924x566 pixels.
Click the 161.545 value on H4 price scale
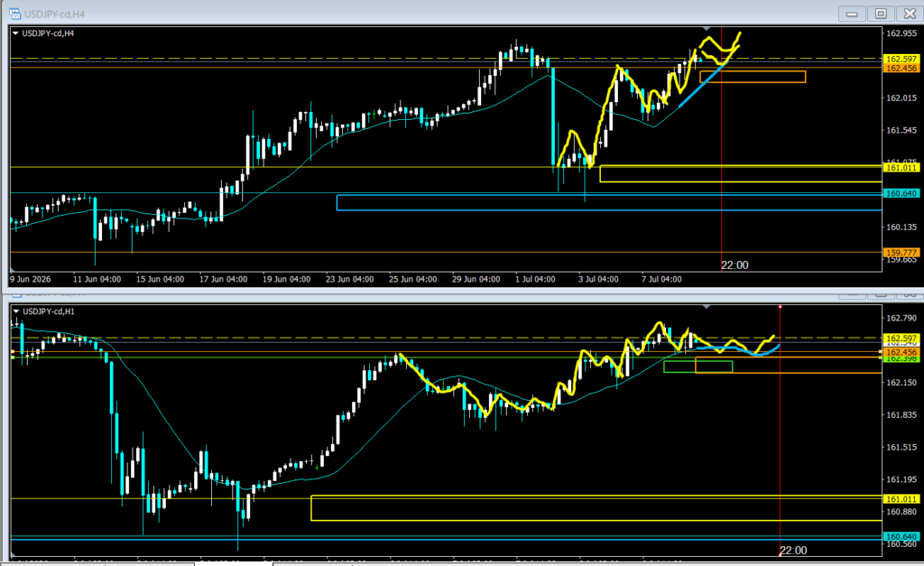901,130
